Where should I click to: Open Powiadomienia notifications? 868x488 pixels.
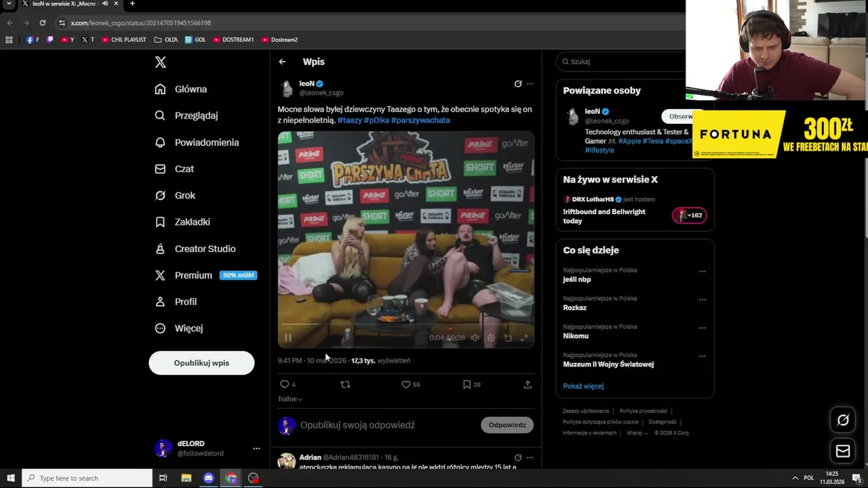[x=197, y=142]
